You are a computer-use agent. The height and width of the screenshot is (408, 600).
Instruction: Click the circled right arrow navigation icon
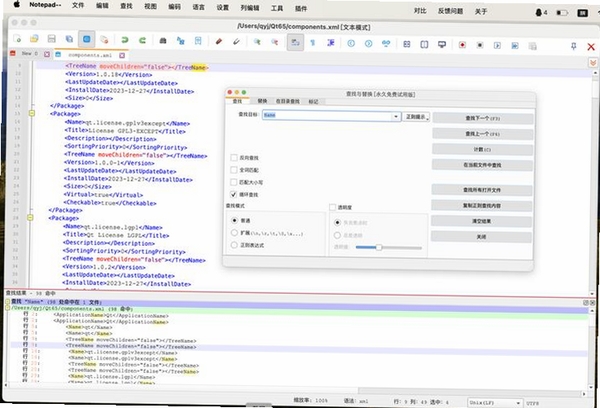(x=368, y=44)
